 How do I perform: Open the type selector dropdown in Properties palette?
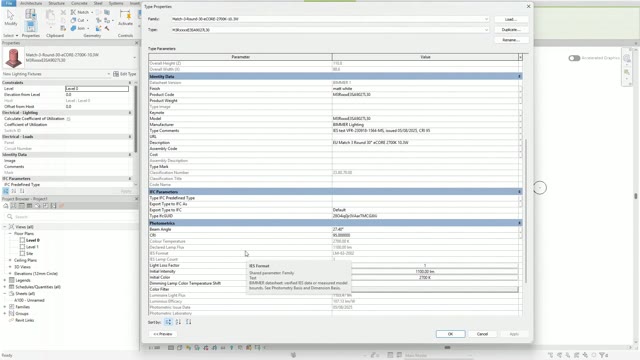pos(135,58)
